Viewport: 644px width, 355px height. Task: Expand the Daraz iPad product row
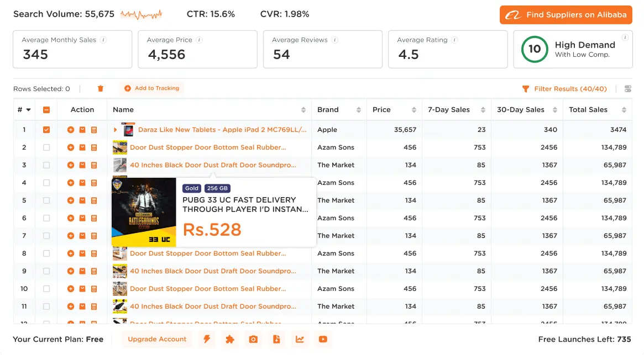116,129
